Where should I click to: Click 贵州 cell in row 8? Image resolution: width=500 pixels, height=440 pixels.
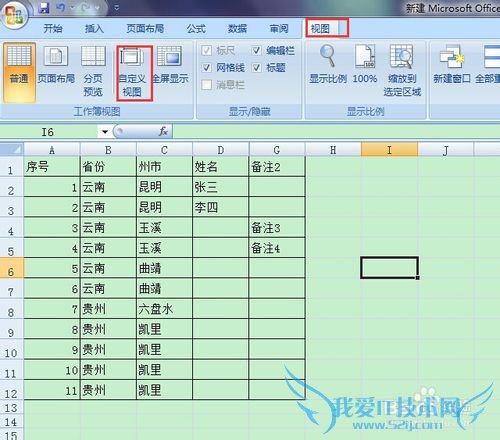pos(108,309)
